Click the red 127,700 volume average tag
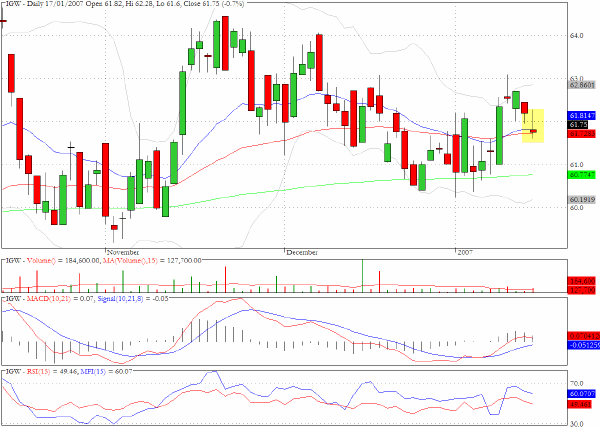The height and width of the screenshot is (427, 600). pos(582,290)
